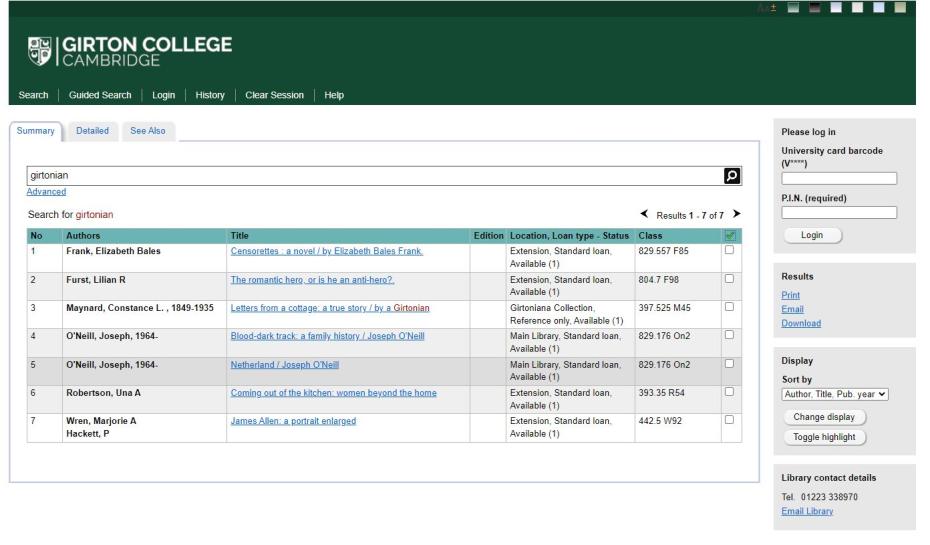Open the Download results link
The image size is (930, 545).
pyautogui.click(x=801, y=323)
